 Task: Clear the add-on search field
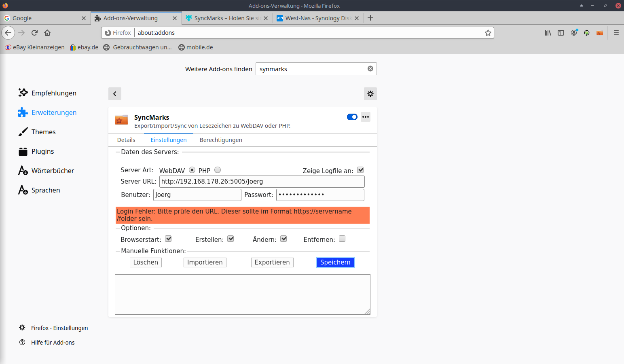(x=370, y=69)
